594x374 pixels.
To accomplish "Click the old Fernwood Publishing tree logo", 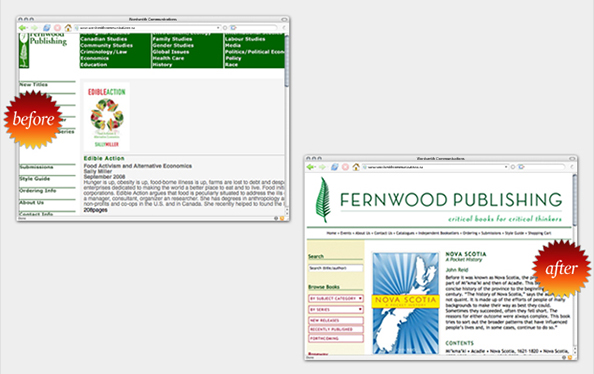I will pos(24,51).
